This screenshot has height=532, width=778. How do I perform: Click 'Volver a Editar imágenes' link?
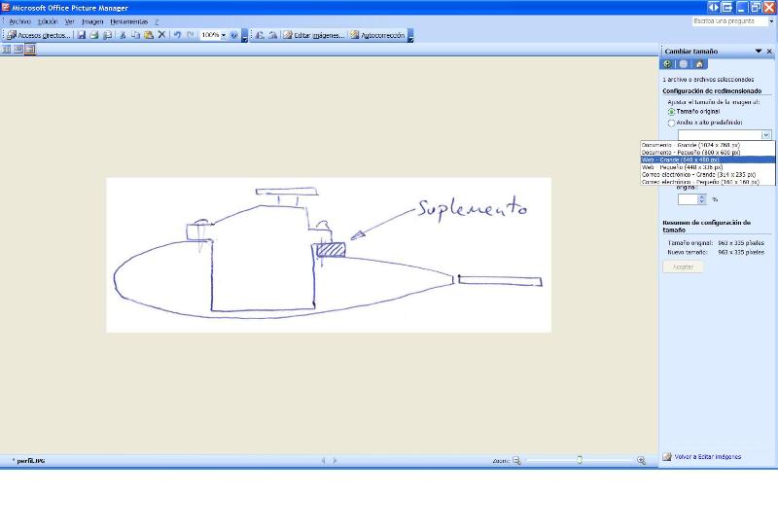pos(707,456)
